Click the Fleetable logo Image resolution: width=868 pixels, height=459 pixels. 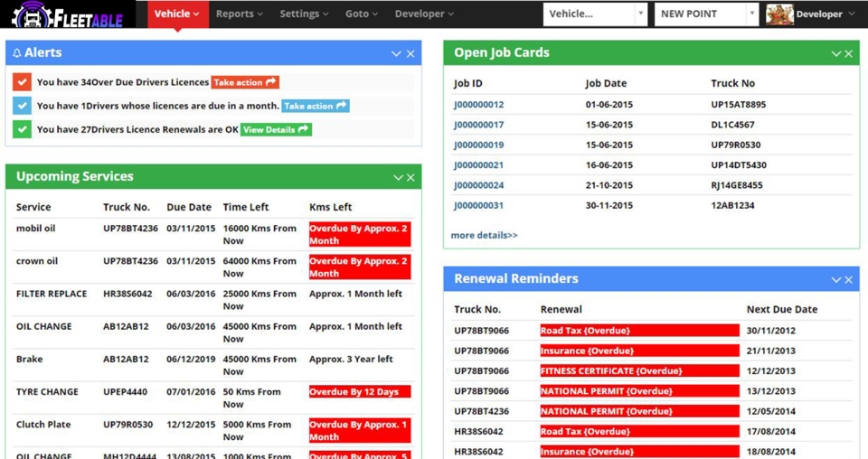pos(68,14)
